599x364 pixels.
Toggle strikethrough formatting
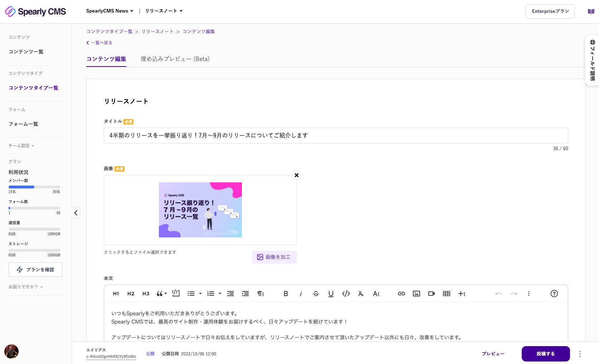[x=316, y=294]
